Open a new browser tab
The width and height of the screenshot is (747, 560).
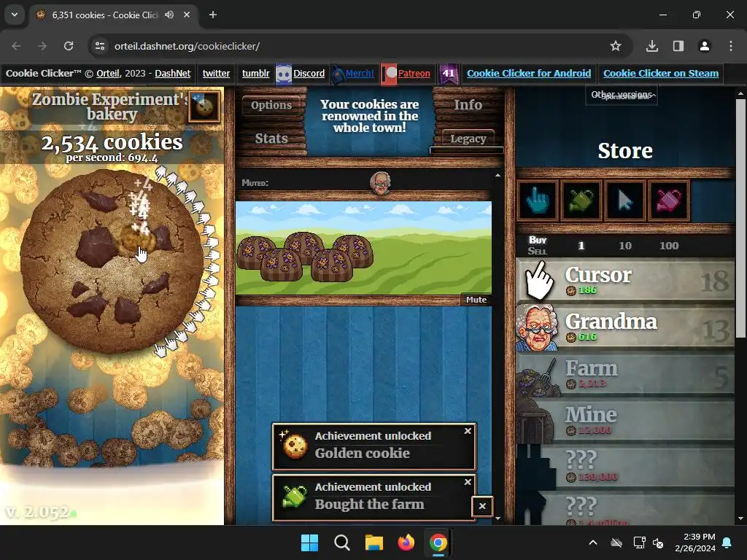pos(213,15)
